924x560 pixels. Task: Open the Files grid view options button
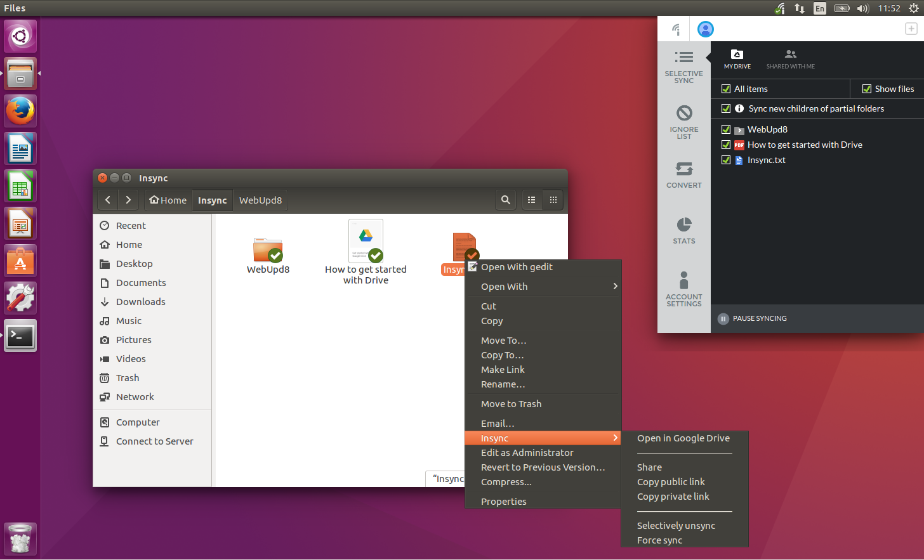tap(553, 200)
